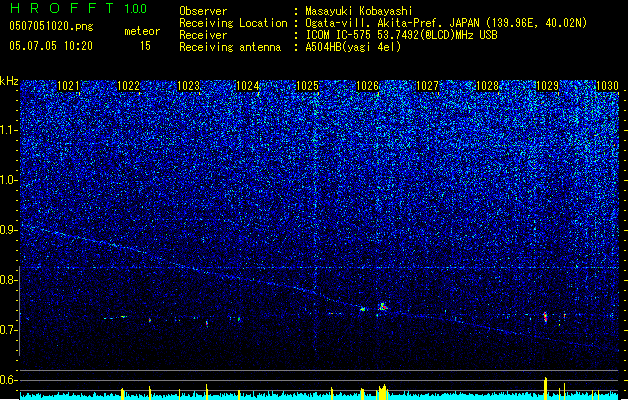Click the 1026 time marker

367,86
